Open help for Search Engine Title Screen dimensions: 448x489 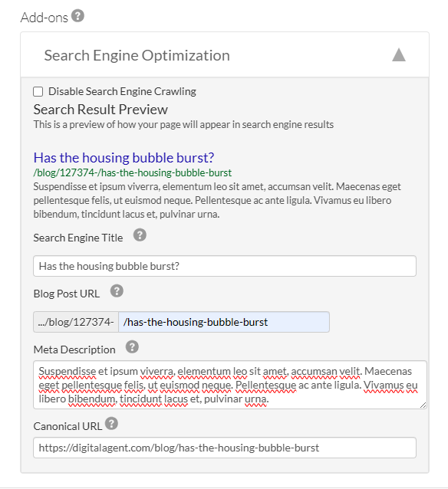pos(140,235)
